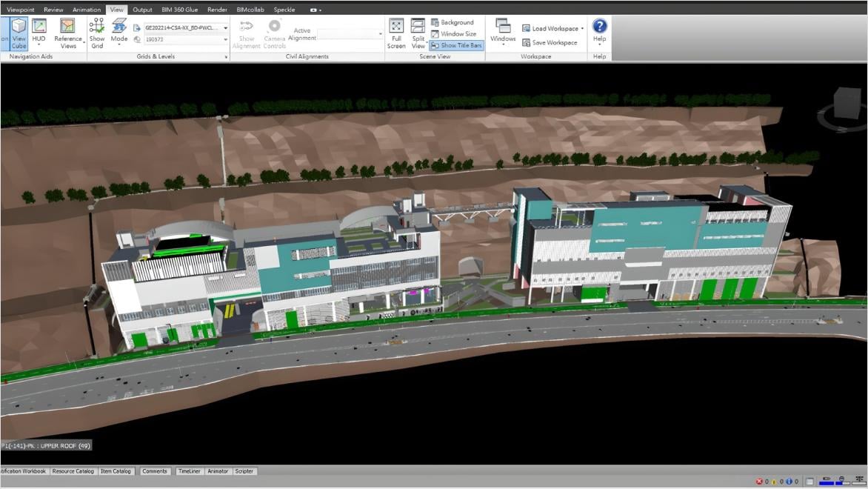The width and height of the screenshot is (868, 489).
Task: Click the Save Workspace icon
Action: point(526,43)
